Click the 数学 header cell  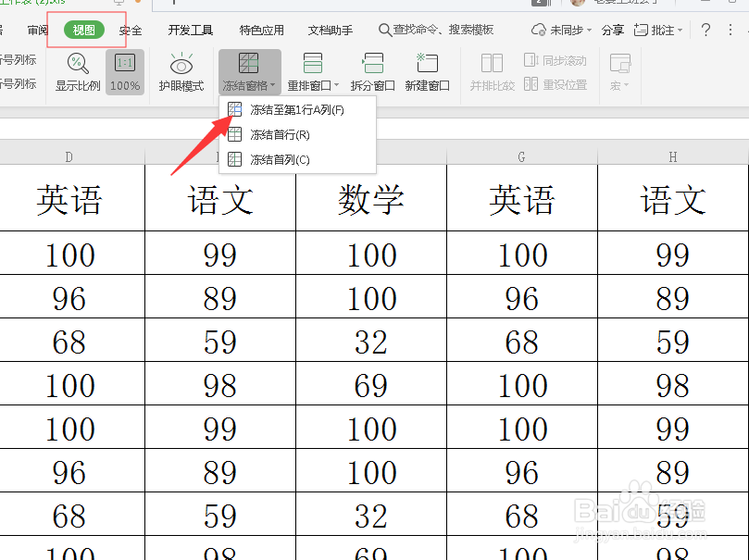(371, 199)
